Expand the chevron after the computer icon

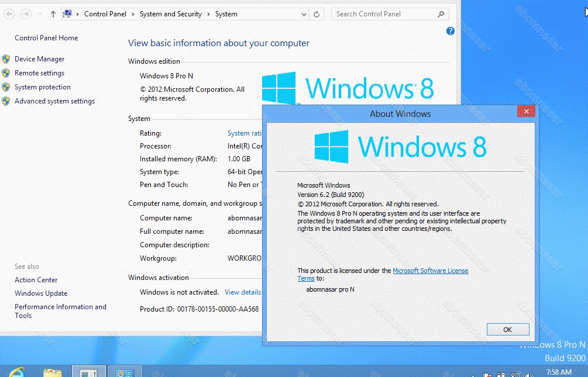pyautogui.click(x=78, y=14)
